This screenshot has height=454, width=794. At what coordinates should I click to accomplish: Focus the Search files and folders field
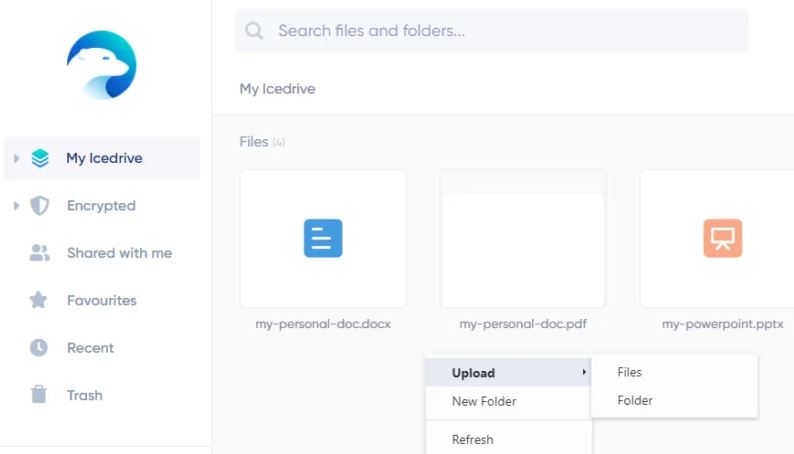click(x=491, y=31)
